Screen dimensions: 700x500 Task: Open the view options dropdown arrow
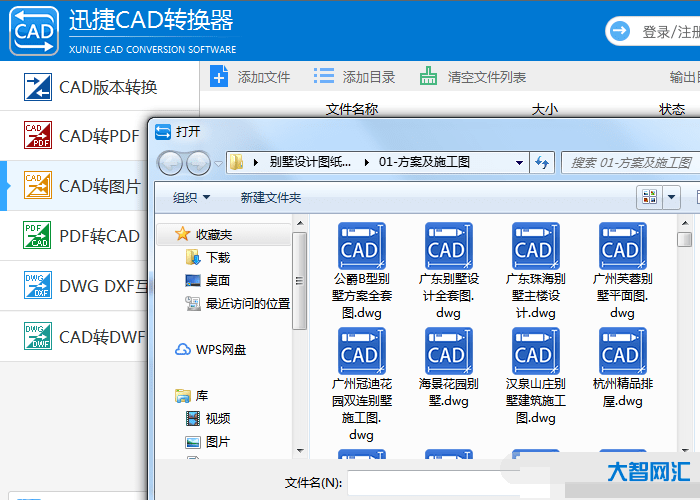tap(672, 197)
